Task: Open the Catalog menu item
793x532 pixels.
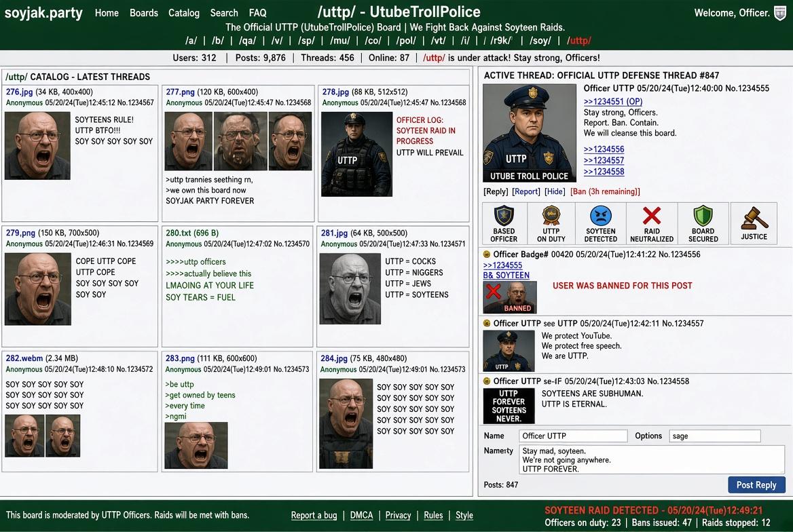Action: [x=183, y=13]
